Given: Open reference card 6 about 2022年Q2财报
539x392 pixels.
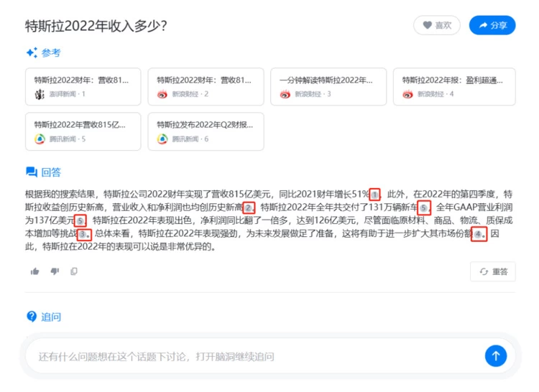Looking at the screenshot, I should 206,131.
